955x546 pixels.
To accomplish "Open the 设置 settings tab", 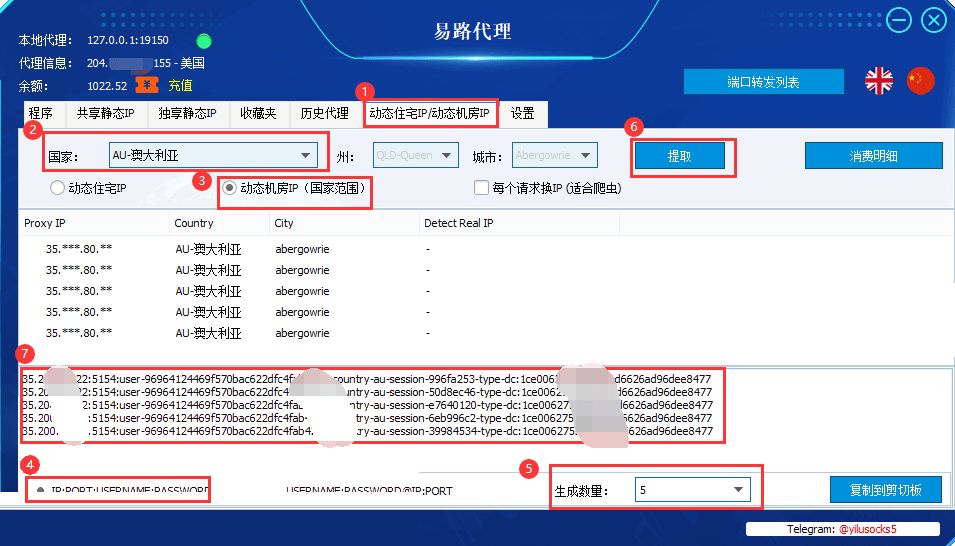I will click(x=523, y=113).
